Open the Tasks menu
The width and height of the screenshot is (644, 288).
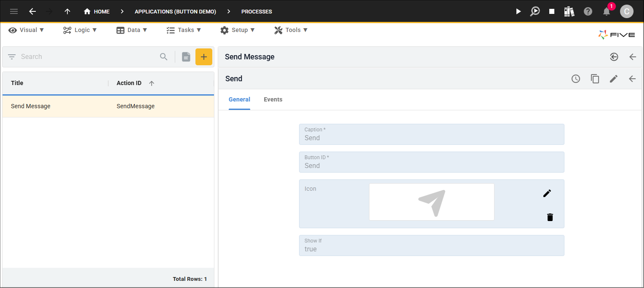(184, 30)
